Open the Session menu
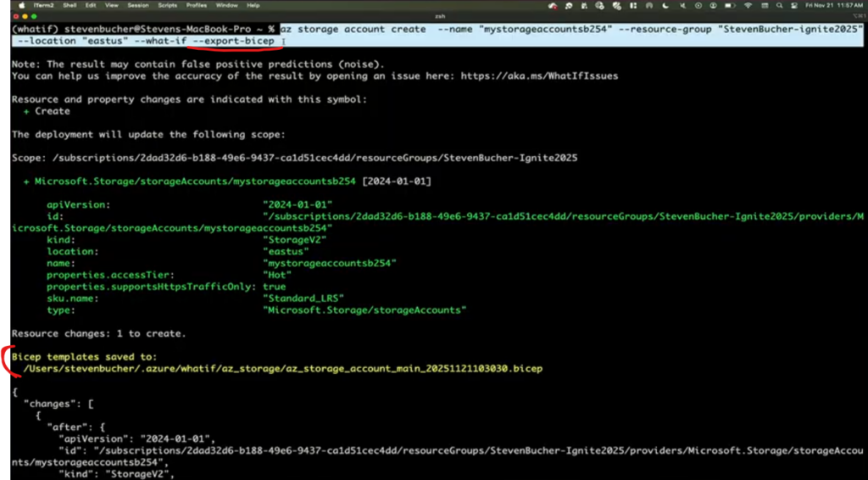Image resolution: width=868 pixels, height=480 pixels. click(x=138, y=5)
